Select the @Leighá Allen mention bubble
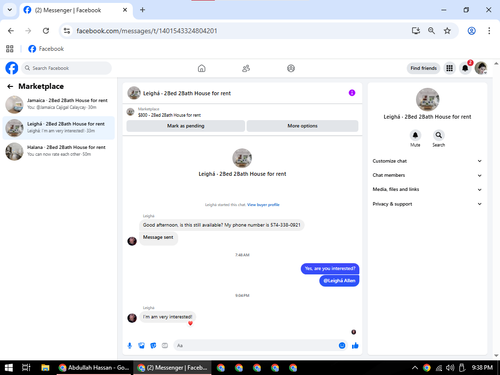 (x=339, y=281)
